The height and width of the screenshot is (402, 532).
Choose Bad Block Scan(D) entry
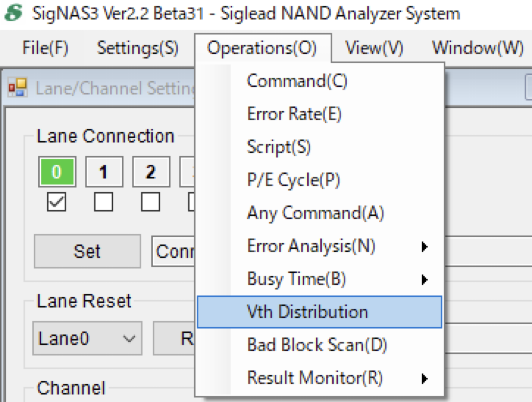point(320,345)
